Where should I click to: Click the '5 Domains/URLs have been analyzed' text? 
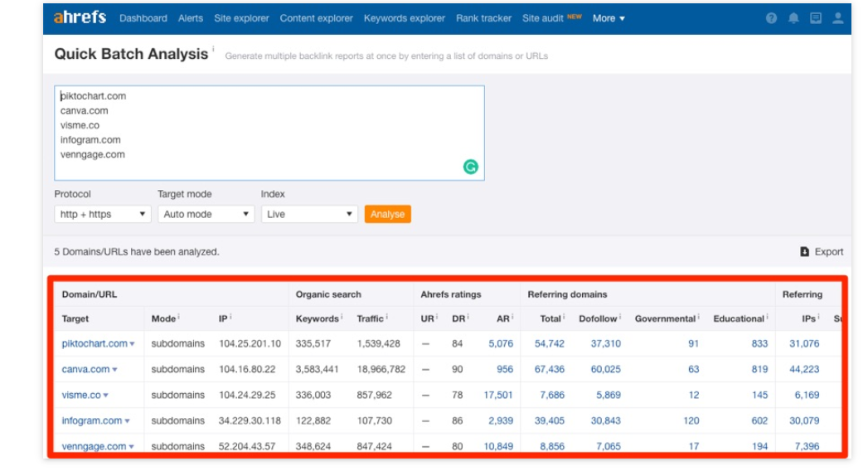click(x=137, y=252)
